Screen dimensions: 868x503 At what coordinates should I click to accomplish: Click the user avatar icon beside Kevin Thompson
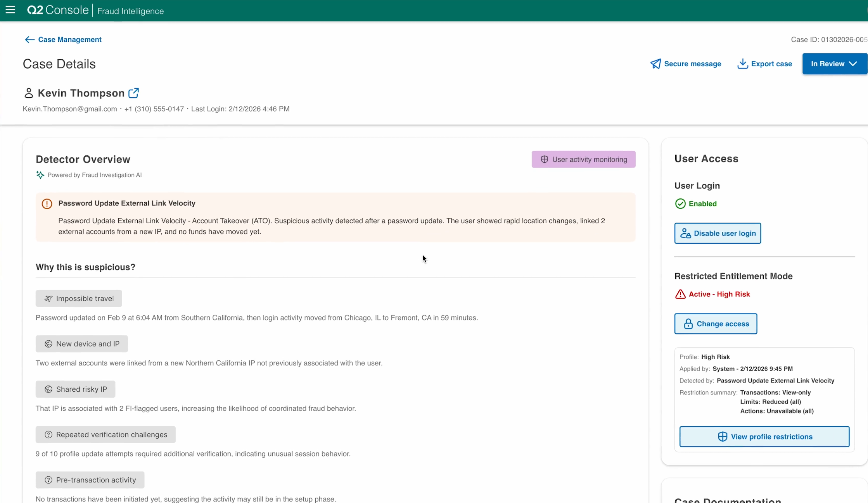click(x=28, y=93)
